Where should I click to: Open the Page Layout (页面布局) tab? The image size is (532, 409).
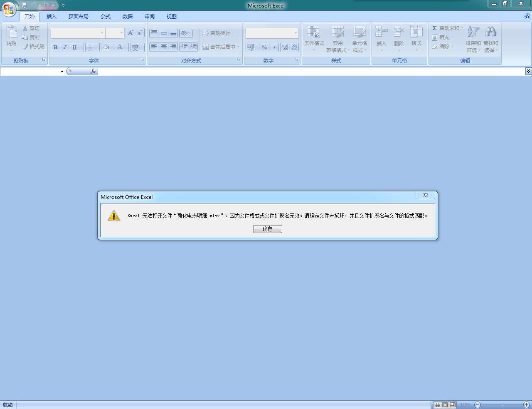coord(79,17)
